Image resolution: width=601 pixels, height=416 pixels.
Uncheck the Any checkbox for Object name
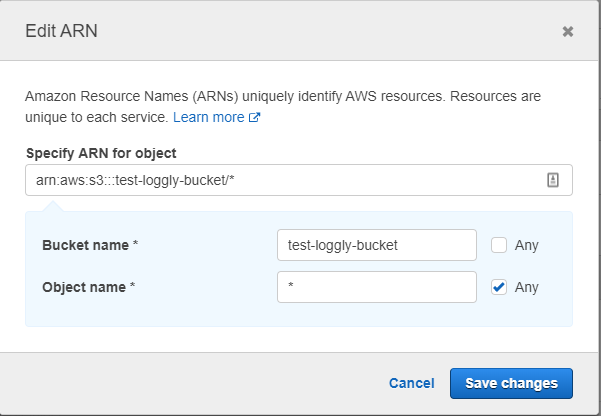[x=499, y=287]
